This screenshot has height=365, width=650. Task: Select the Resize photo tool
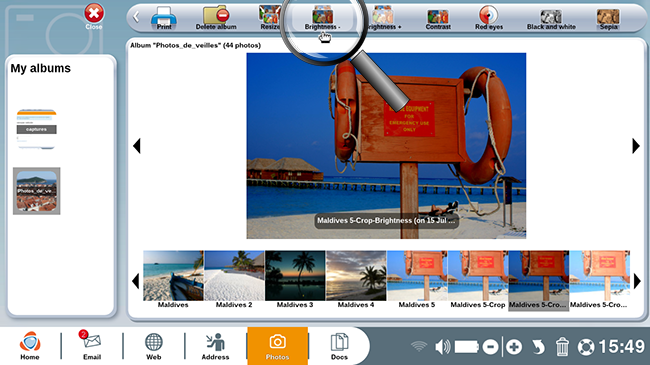pyautogui.click(x=270, y=18)
